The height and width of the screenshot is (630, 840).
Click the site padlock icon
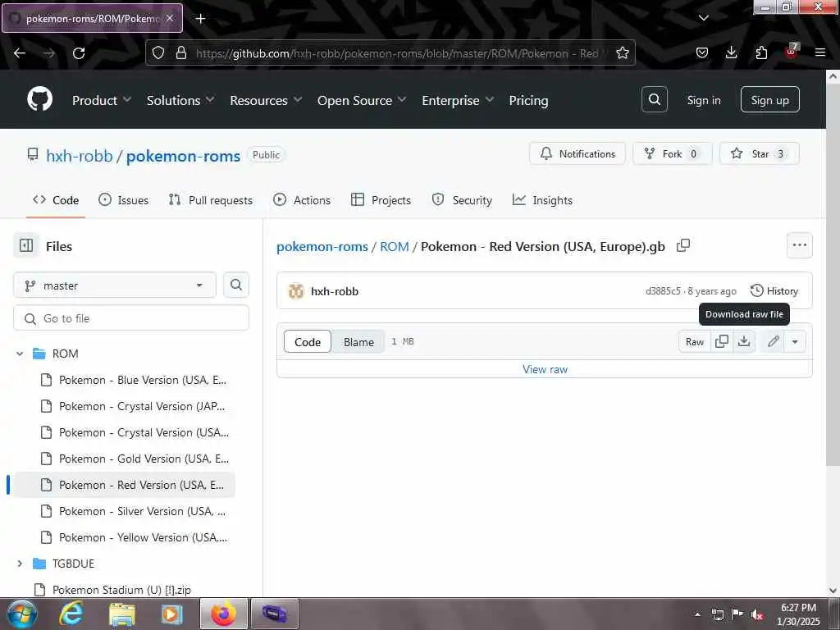(x=181, y=53)
